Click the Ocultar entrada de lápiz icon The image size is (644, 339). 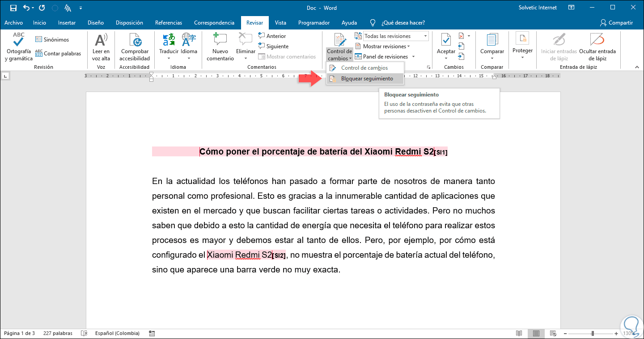[597, 41]
